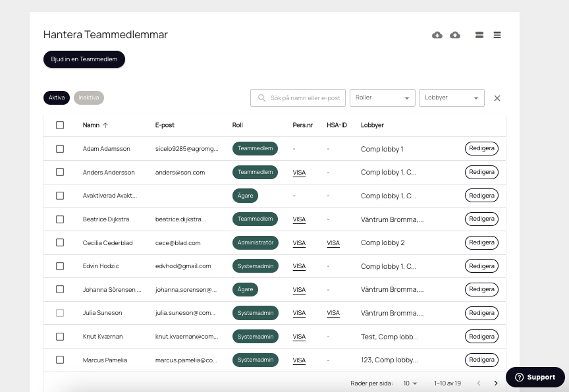This screenshot has width=569, height=392.
Task: Toggle the select-all checkbox in header
Action: (60, 125)
